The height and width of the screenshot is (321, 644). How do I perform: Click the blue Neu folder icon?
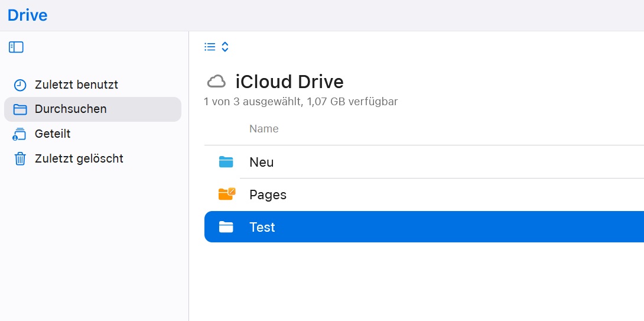pos(226,162)
